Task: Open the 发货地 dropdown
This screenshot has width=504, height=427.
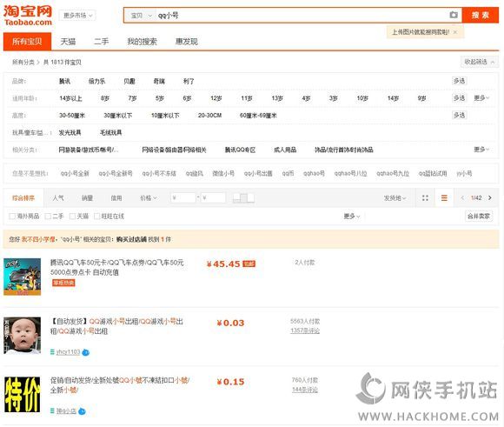Action: [x=395, y=198]
